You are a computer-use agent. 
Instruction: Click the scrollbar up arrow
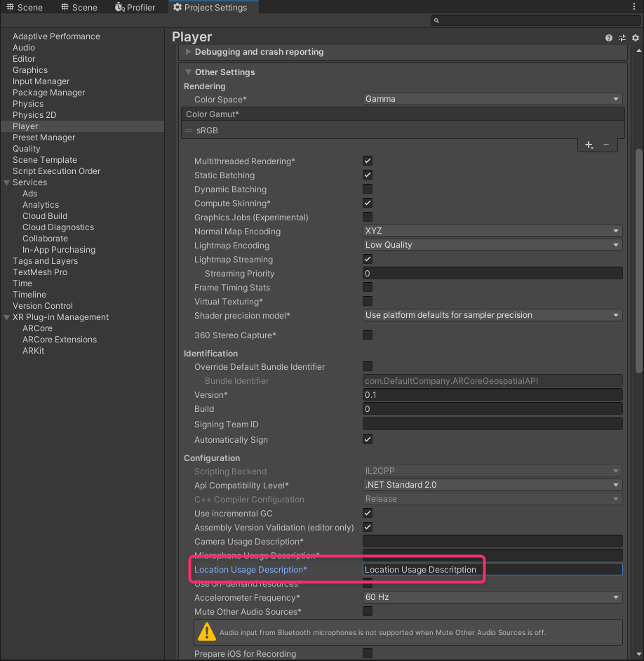[638, 50]
